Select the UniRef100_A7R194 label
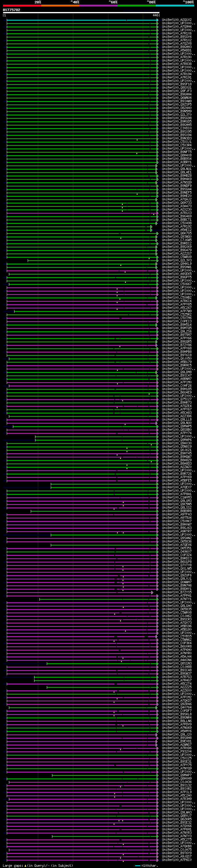Image resolution: width=197 pixels, height=868 pixels. coord(177,74)
